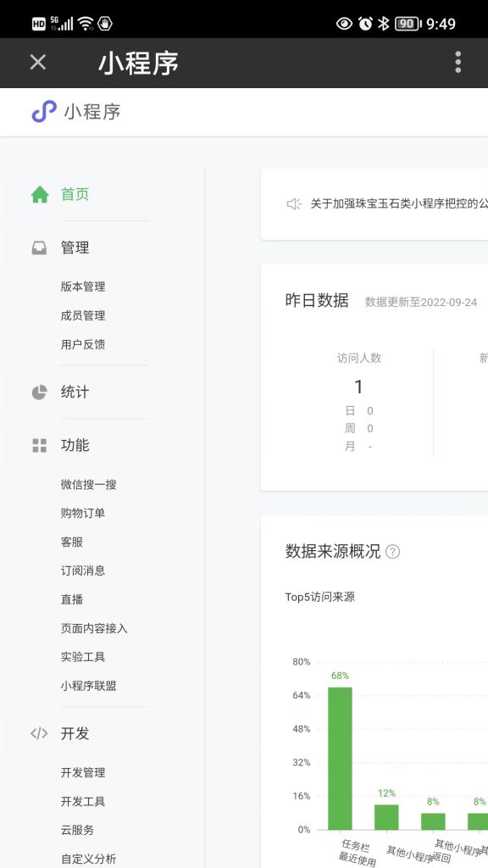Screen dimensions: 488x868
Task: Click the 数据更新至2022-09-24 text
Action: [x=421, y=303]
